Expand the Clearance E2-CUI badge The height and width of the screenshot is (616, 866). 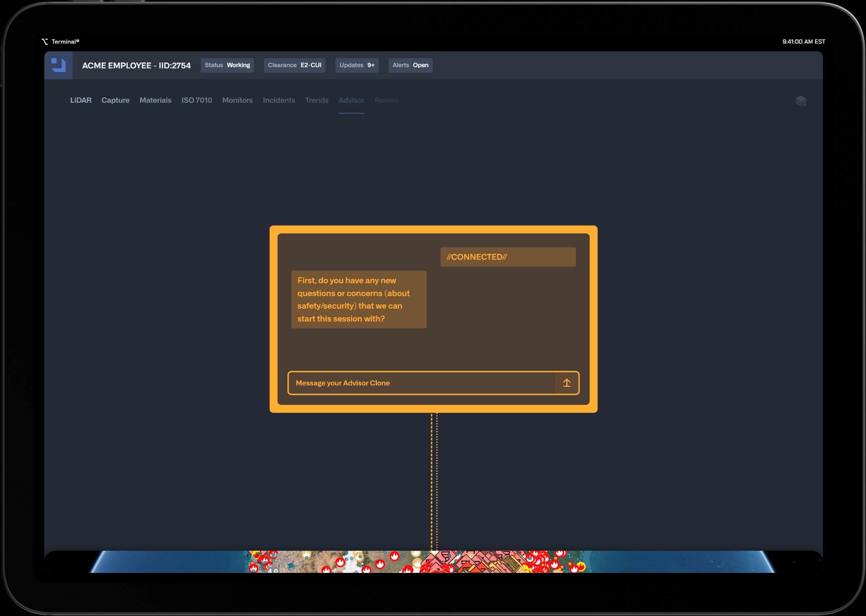tap(294, 65)
